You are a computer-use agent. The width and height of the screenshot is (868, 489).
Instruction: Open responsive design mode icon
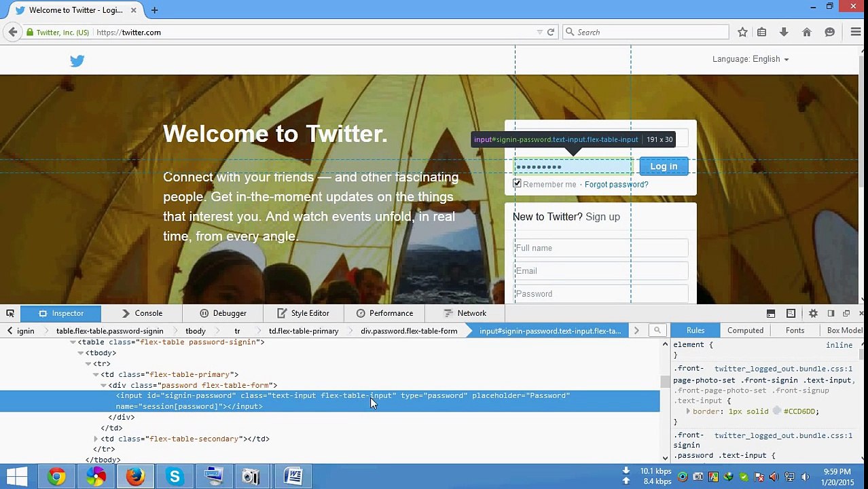(791, 313)
